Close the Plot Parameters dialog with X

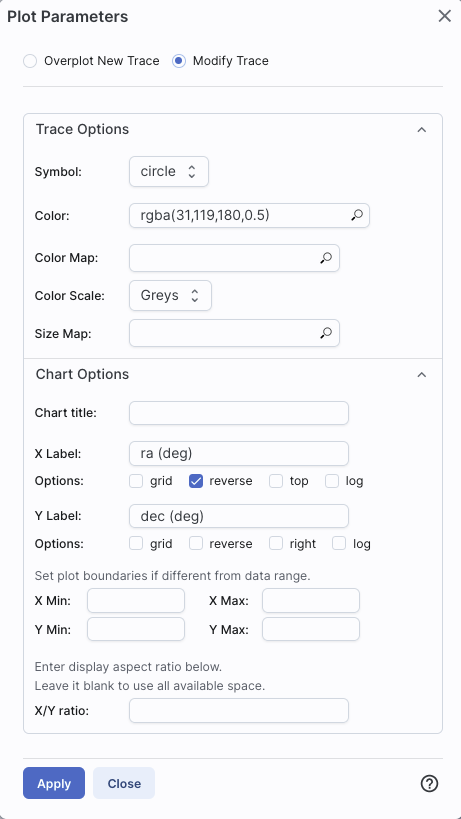[x=445, y=16]
